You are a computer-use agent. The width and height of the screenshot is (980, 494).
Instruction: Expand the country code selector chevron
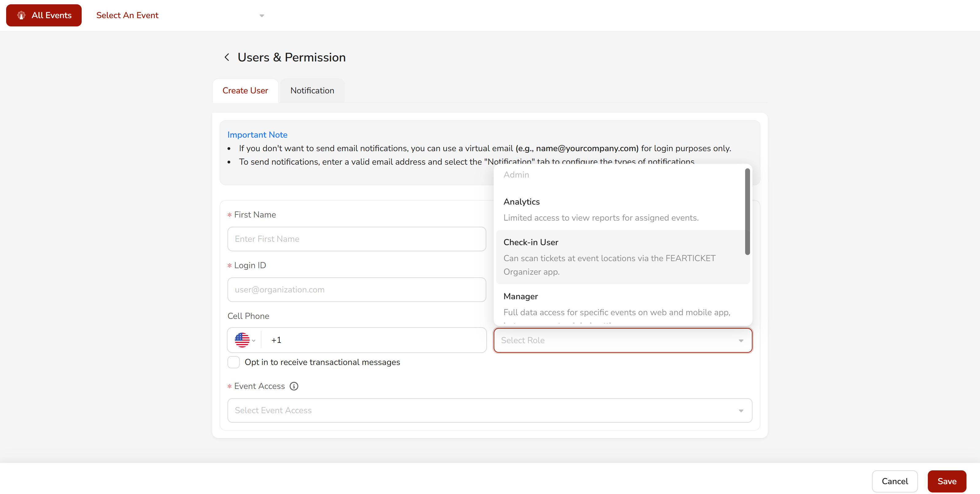(x=254, y=340)
